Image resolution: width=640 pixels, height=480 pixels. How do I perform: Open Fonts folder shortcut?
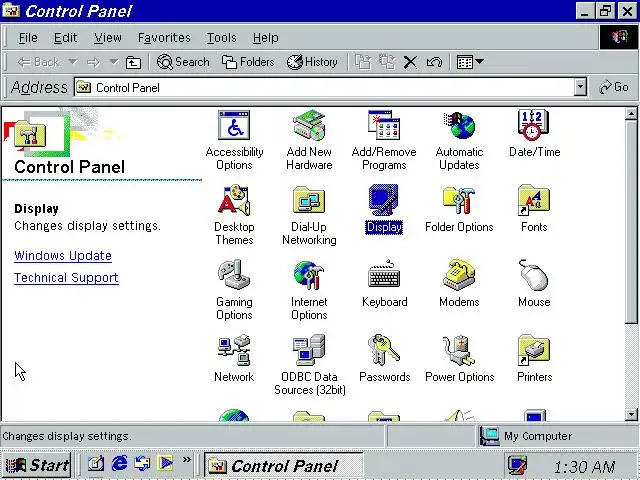[534, 209]
